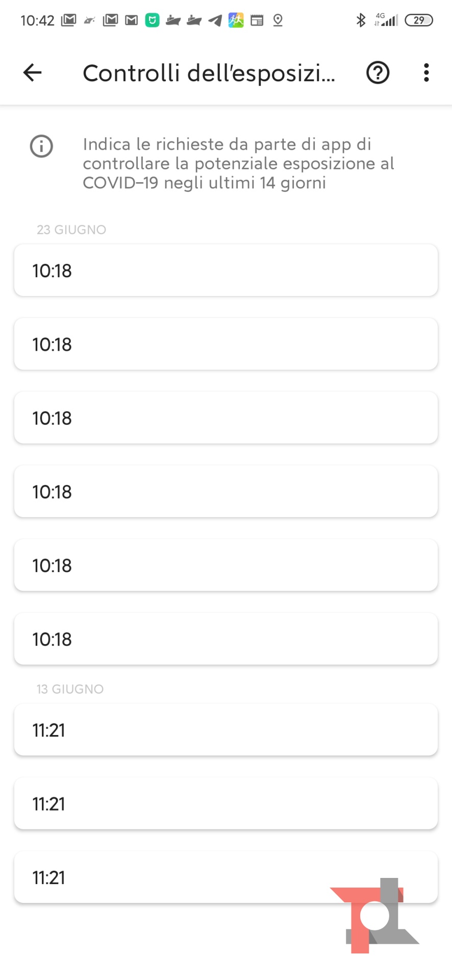452x980 pixels.
Task: Go back using the arrow button
Action: click(32, 72)
